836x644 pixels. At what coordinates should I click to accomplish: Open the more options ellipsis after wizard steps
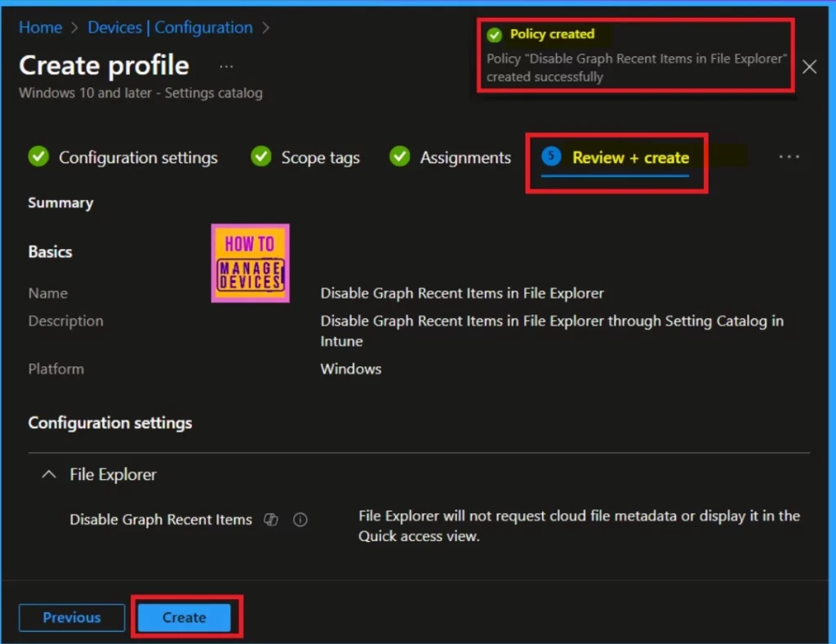point(789,157)
